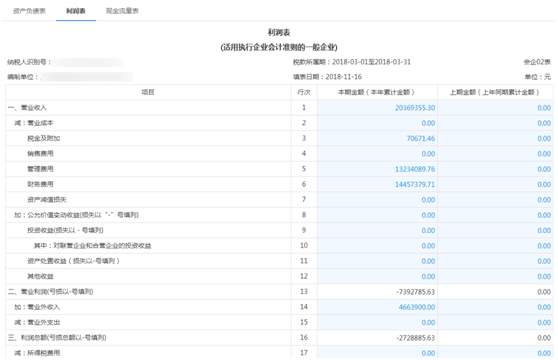
Task: Click the 三、利润总额 row label
Action: (57, 338)
